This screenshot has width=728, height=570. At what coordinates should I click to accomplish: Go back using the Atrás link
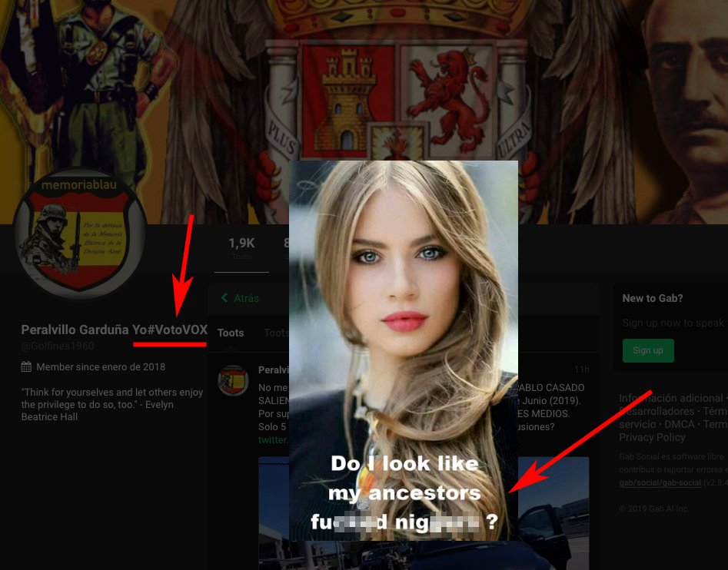coord(246,298)
